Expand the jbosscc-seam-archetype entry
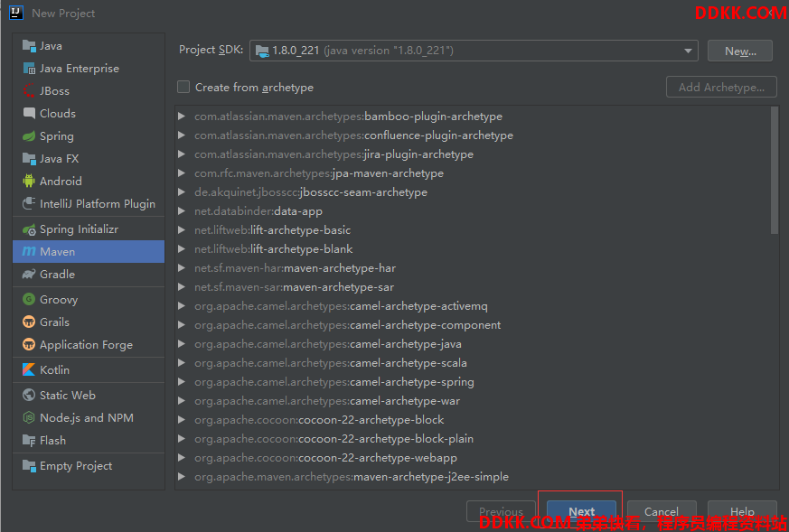789x532 pixels. (x=182, y=192)
